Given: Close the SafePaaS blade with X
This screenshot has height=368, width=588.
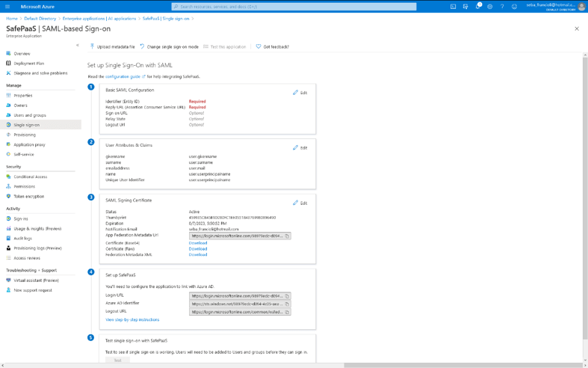Looking at the screenshot, I should (x=577, y=28).
